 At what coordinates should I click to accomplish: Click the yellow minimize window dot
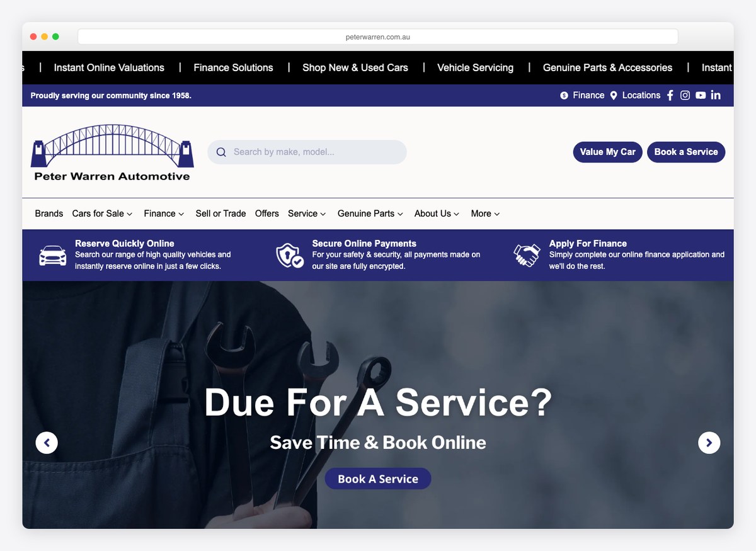tap(44, 37)
